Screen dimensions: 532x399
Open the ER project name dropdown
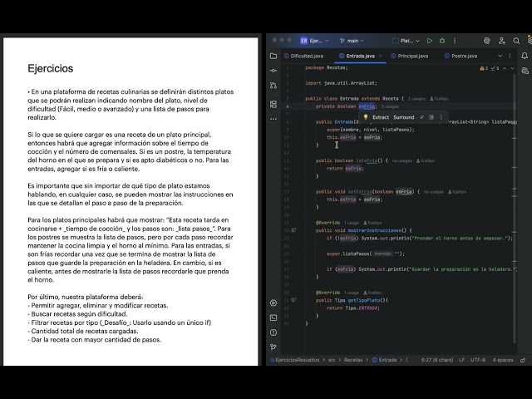(x=314, y=41)
